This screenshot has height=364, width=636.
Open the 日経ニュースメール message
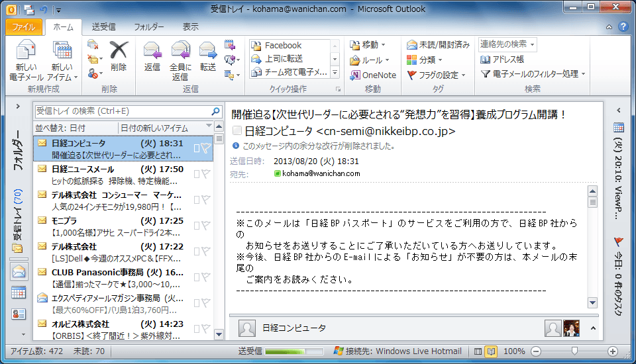pos(123,174)
